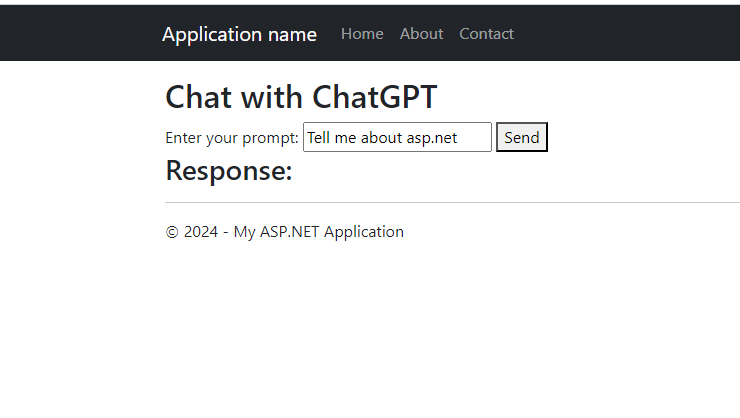
Task: Focus the prompt text input field
Action: click(x=397, y=137)
